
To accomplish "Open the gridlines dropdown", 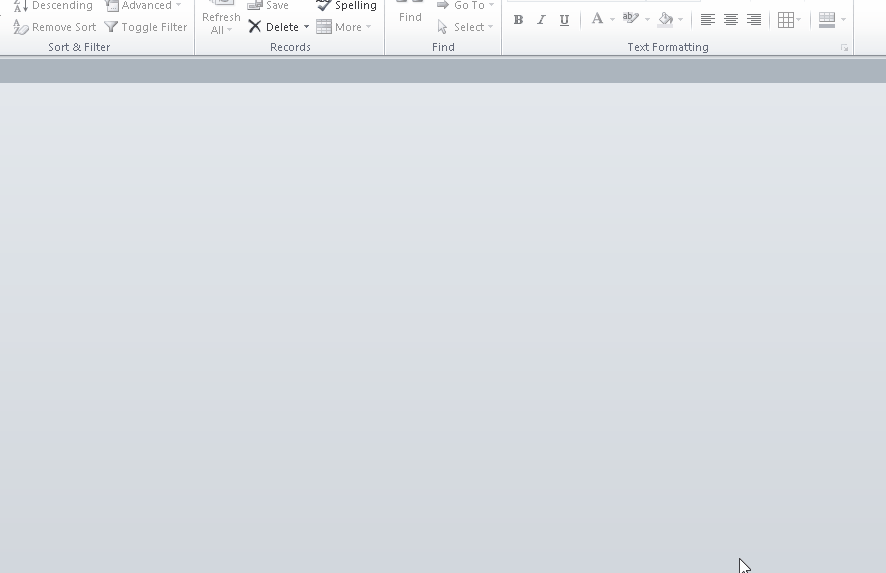I will (789, 20).
